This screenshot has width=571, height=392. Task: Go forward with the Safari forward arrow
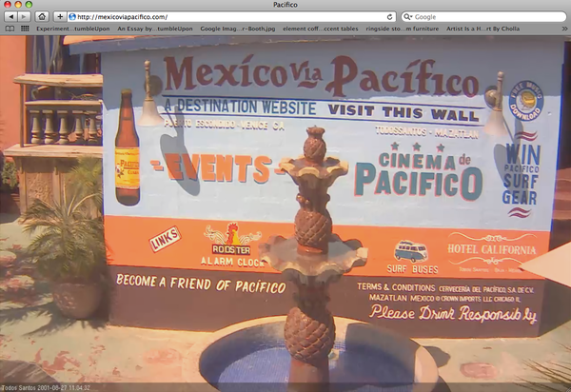coord(24,17)
